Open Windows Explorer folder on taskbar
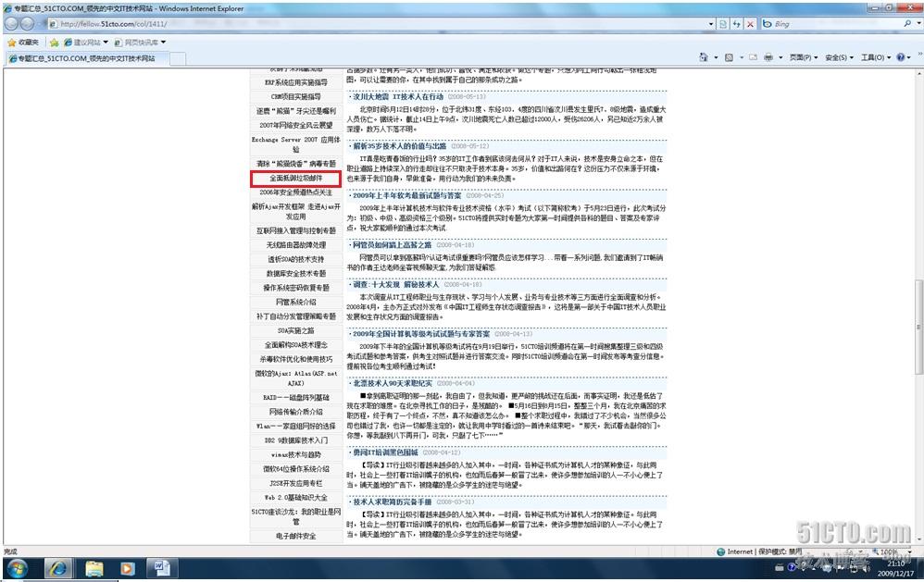This screenshot has width=924, height=582. click(94, 568)
